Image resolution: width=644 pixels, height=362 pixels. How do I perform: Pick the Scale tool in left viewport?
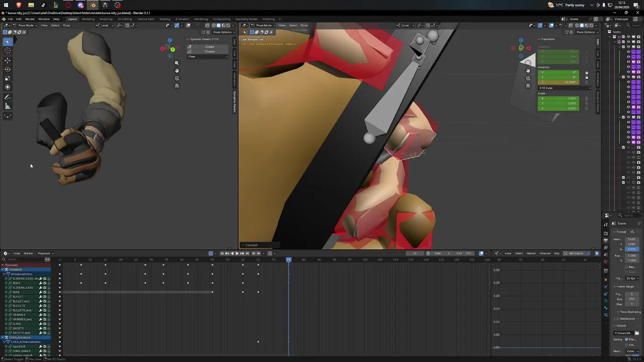click(x=8, y=78)
